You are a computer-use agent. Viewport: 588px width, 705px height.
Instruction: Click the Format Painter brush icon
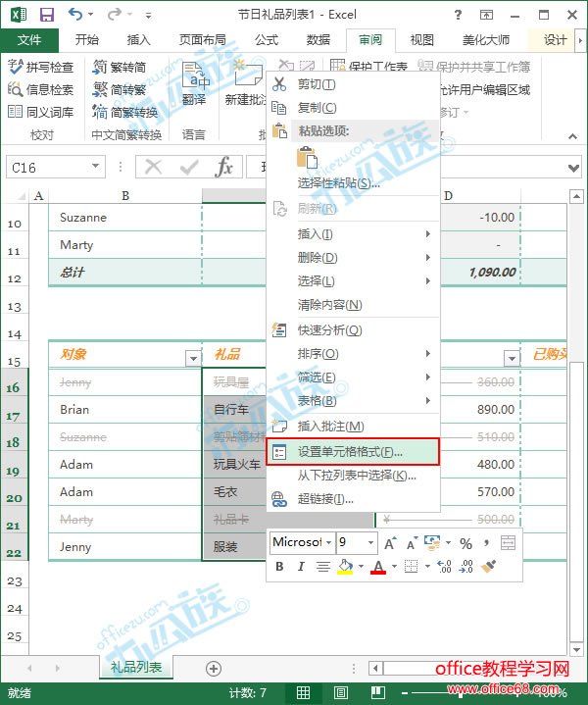click(x=488, y=566)
